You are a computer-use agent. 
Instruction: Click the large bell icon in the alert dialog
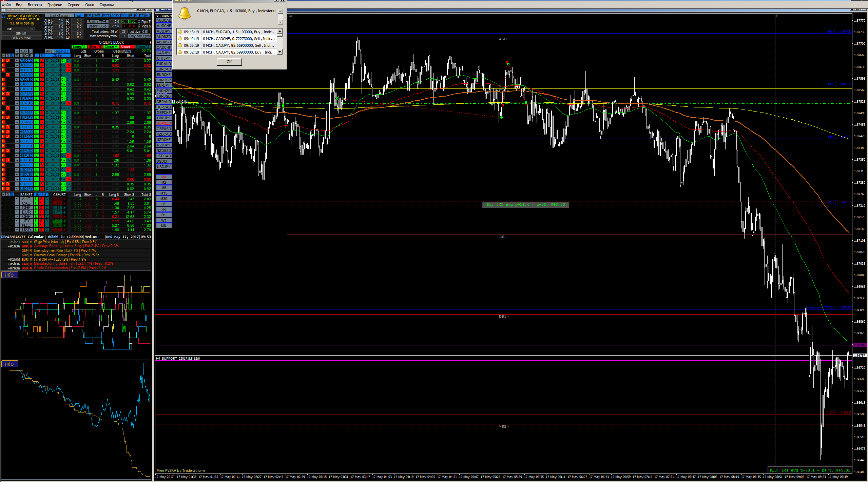point(185,14)
